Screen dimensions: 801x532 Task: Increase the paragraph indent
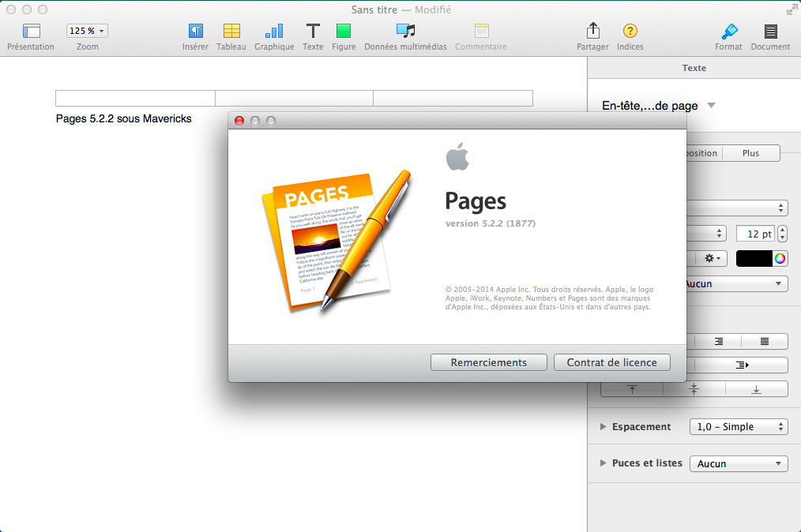(x=742, y=365)
